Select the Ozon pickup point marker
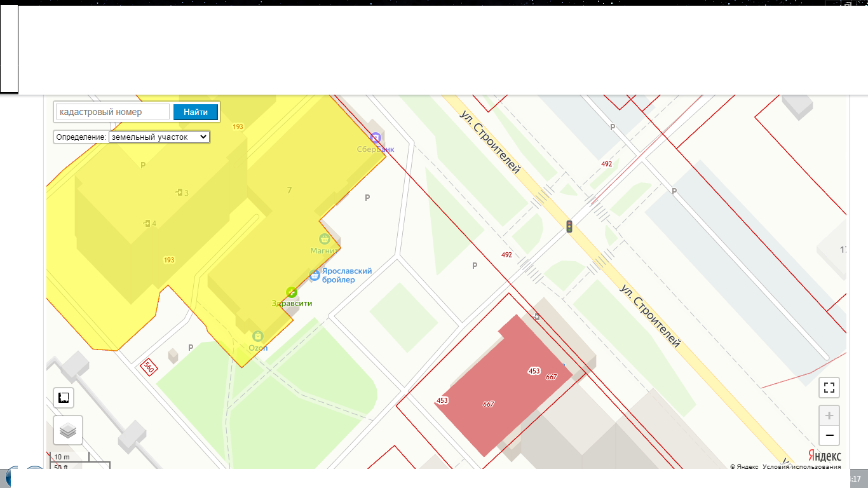This screenshot has width=868, height=488. pyautogui.click(x=258, y=335)
